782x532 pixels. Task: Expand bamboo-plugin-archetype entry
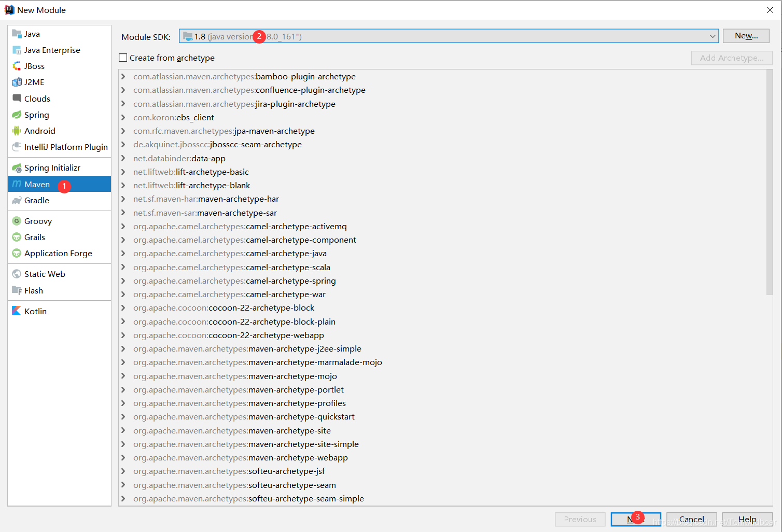point(123,76)
